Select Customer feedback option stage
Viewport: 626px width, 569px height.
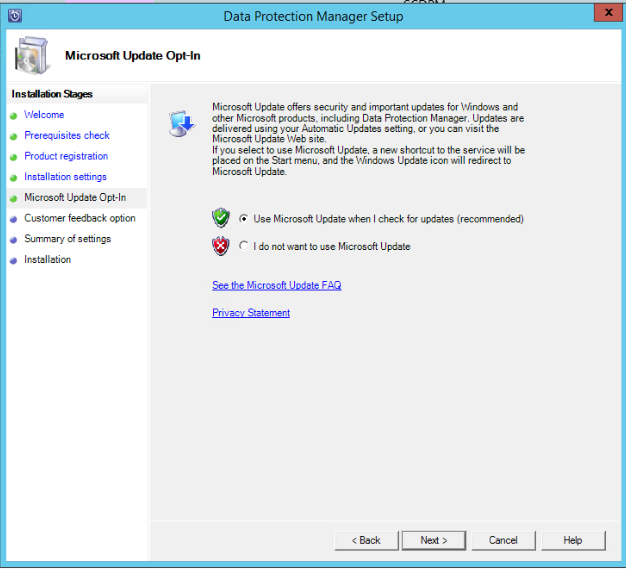pyautogui.click(x=80, y=218)
